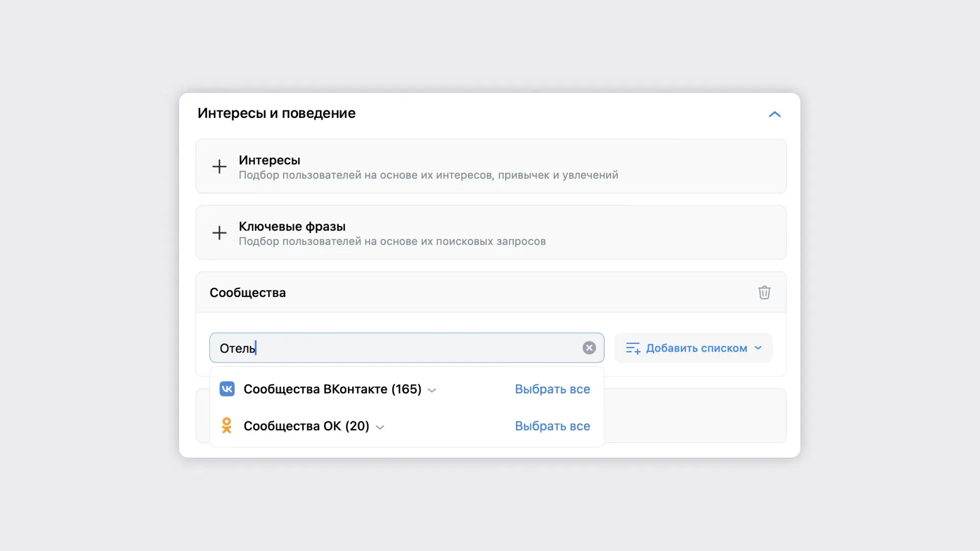This screenshot has width=980, height=551.
Task: Click the Интересы и поведение section title
Action: coord(276,113)
